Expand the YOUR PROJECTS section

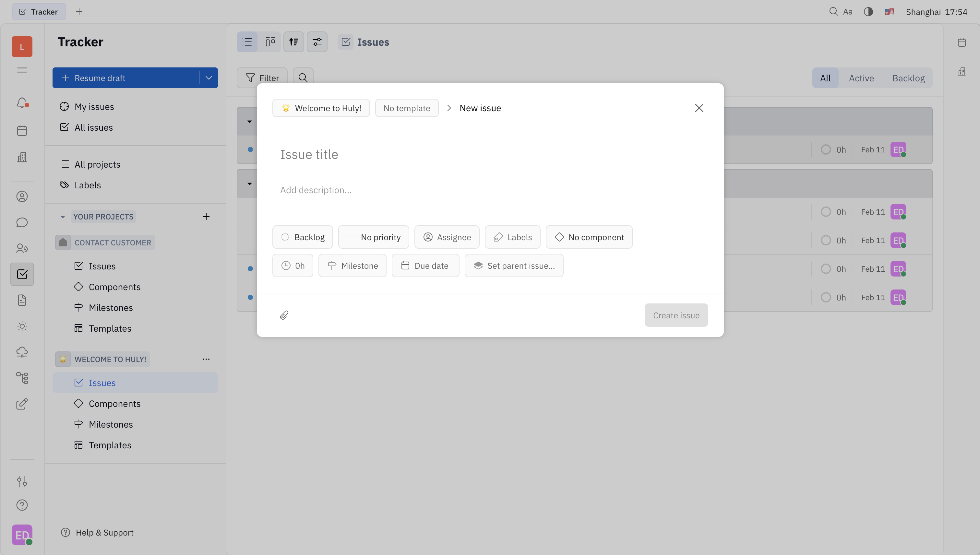[x=61, y=217]
